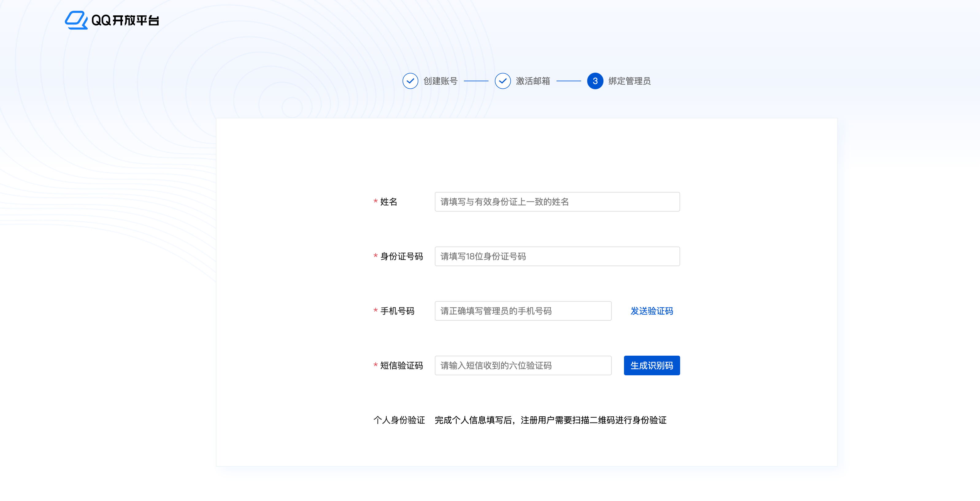Select the 激活邮箱 step label

coord(533,81)
